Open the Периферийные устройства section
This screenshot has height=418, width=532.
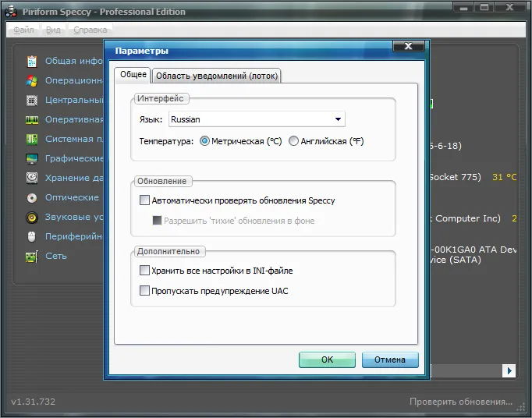[x=74, y=236]
